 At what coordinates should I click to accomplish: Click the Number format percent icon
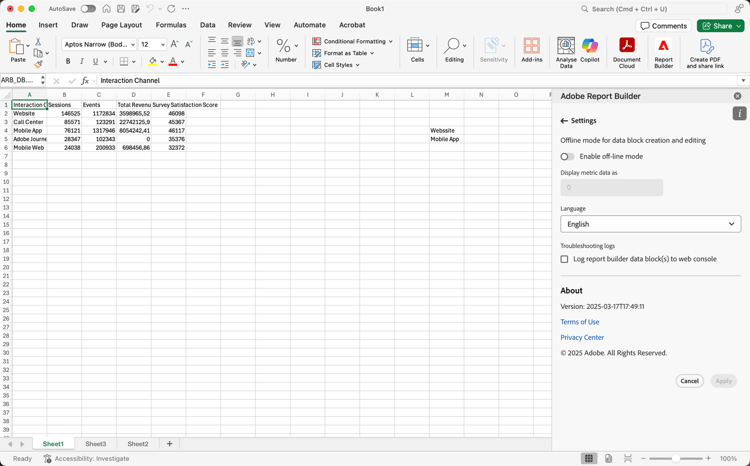click(283, 46)
